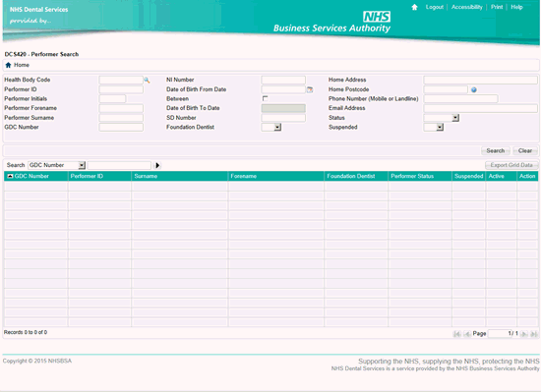The height and width of the screenshot is (392, 541).
Task: Click 'Copyright © 2015 NHSBSA' footer text
Action: coord(37,361)
